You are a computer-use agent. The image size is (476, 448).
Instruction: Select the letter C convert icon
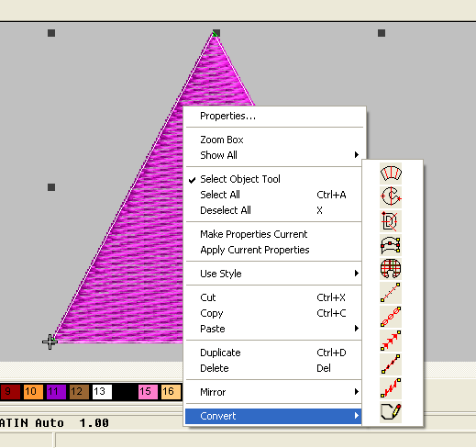391,197
